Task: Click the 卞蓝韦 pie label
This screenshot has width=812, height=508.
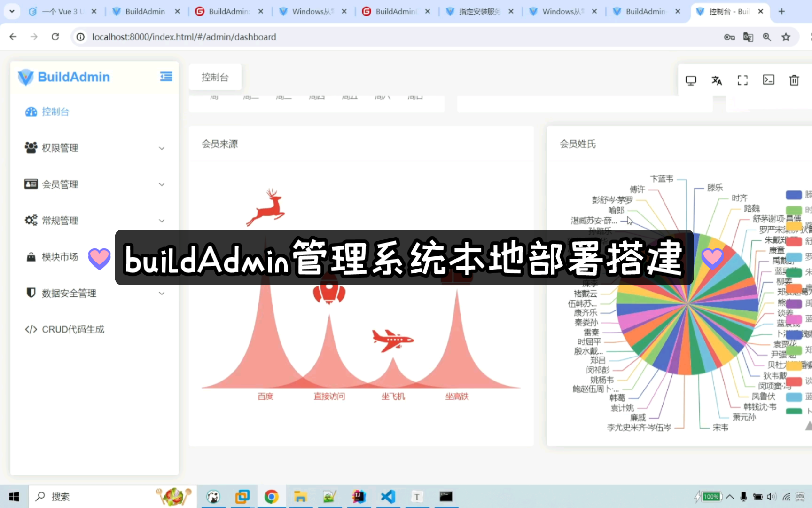Action: point(662,179)
